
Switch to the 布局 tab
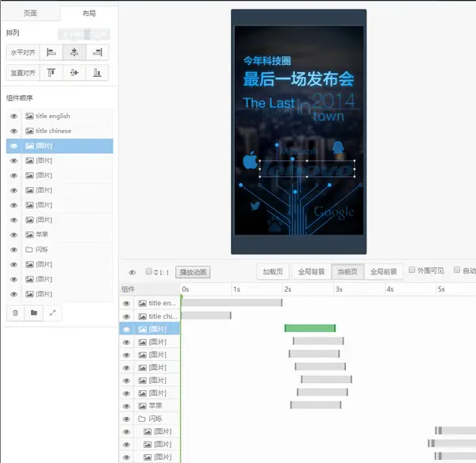[x=89, y=13]
